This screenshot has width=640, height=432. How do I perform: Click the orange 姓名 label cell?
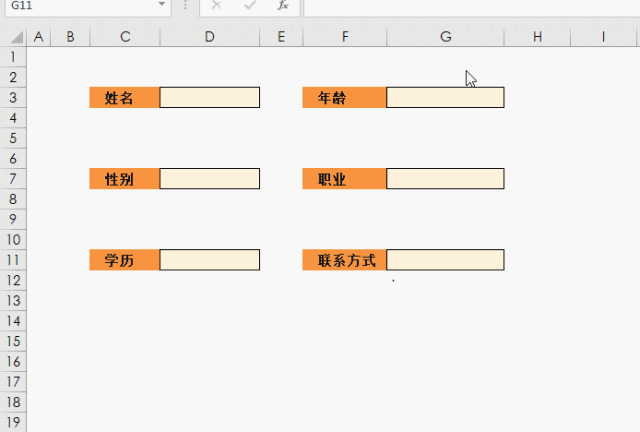(125, 98)
